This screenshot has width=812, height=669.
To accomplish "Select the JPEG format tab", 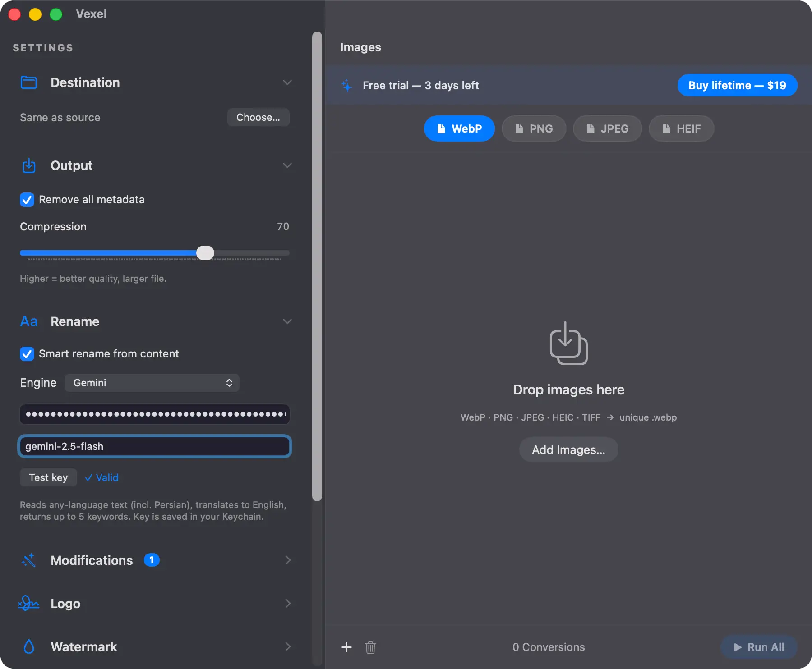I will (608, 128).
